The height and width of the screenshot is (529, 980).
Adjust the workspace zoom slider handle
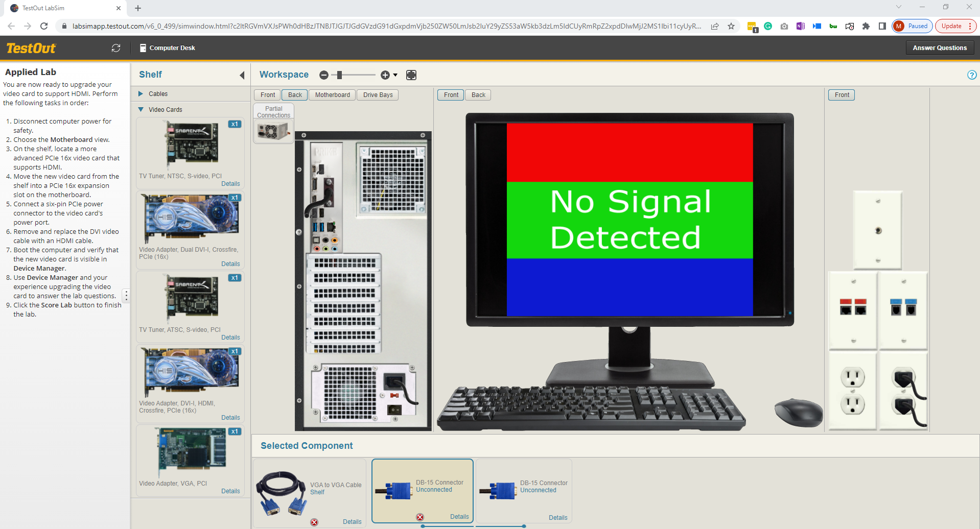pyautogui.click(x=339, y=75)
